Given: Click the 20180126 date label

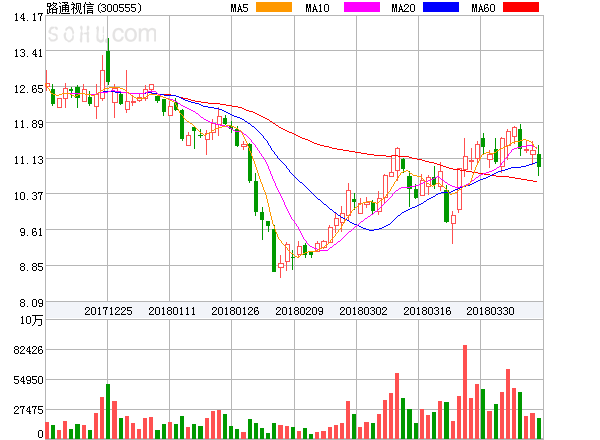Looking at the screenshot, I should click(235, 311).
